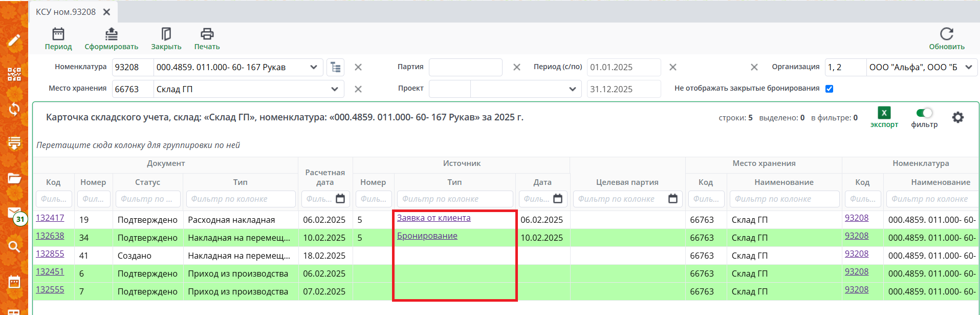Refresh data with the Обновить icon
Screen dimensions: 980x315
tap(946, 35)
